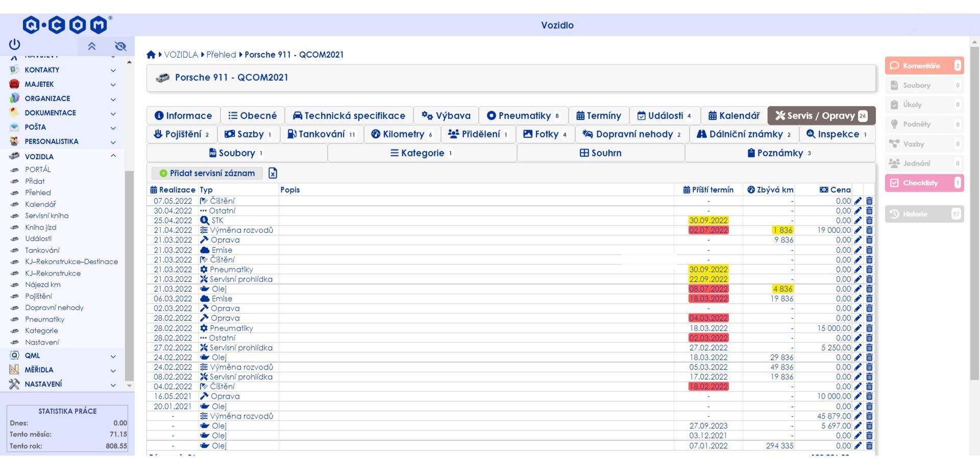Click the sidebar vertical scrollbar
The image size is (980, 467).
point(129,276)
